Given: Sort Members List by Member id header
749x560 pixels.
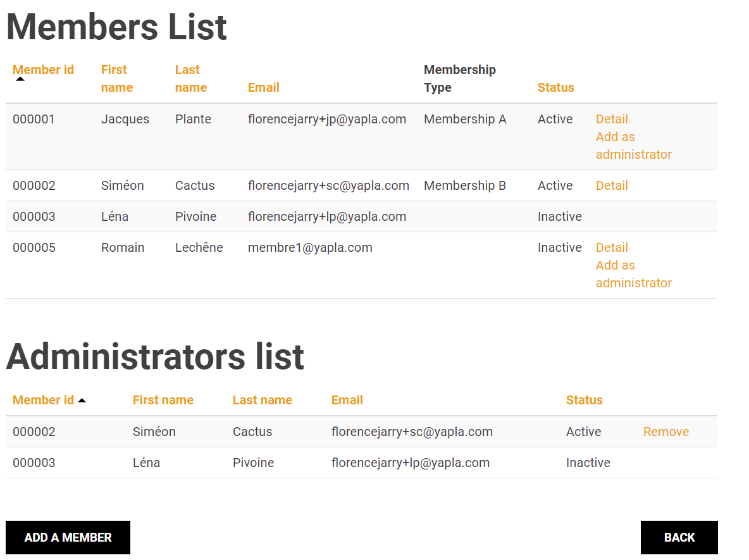Looking at the screenshot, I should pyautogui.click(x=43, y=70).
